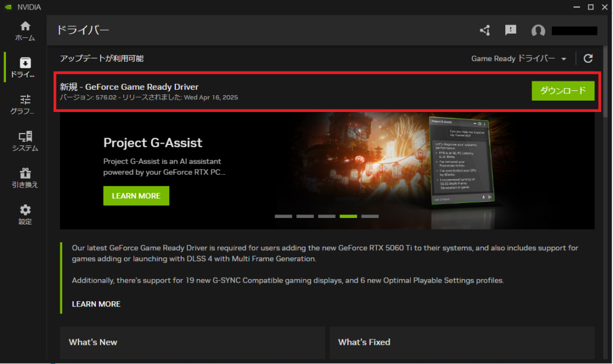
Task: Maximize the NVIDIA app window
Action: click(x=591, y=7)
